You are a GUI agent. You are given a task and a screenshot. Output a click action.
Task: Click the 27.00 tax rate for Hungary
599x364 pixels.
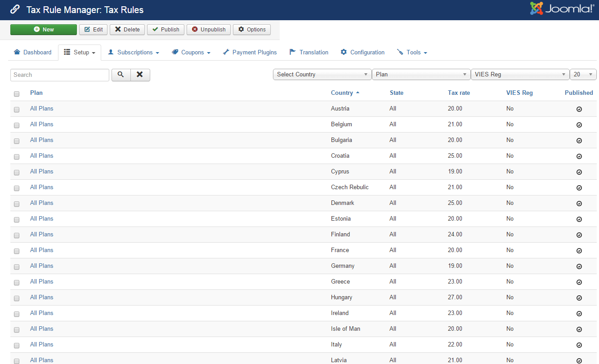pos(455,297)
